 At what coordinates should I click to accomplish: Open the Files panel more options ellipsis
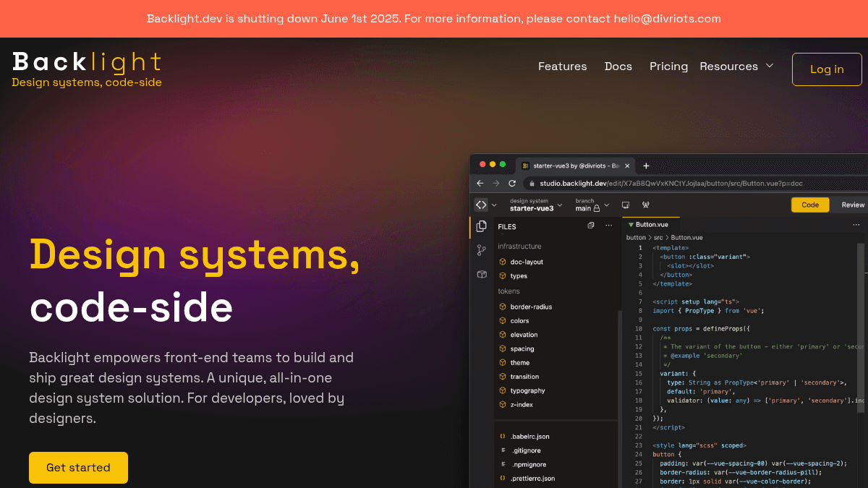pyautogui.click(x=609, y=226)
